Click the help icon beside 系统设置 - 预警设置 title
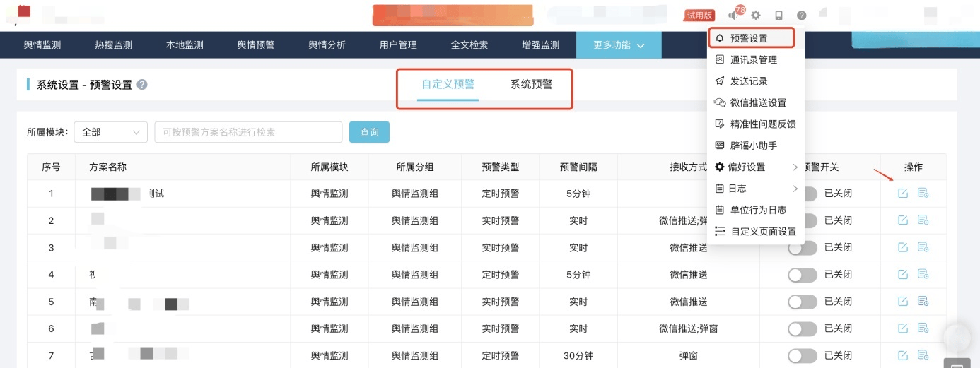This screenshot has height=368, width=980. point(142,85)
